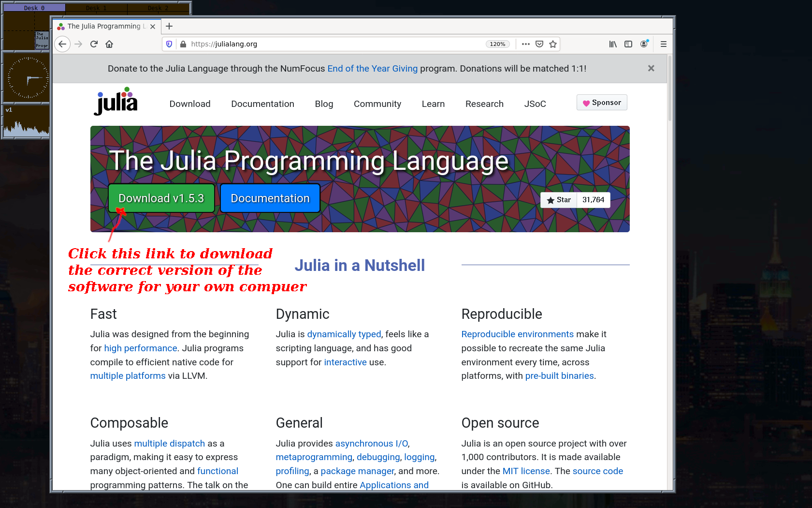Viewport: 812px width, 508px height.
Task: Open the Community navigation item
Action: (x=377, y=104)
